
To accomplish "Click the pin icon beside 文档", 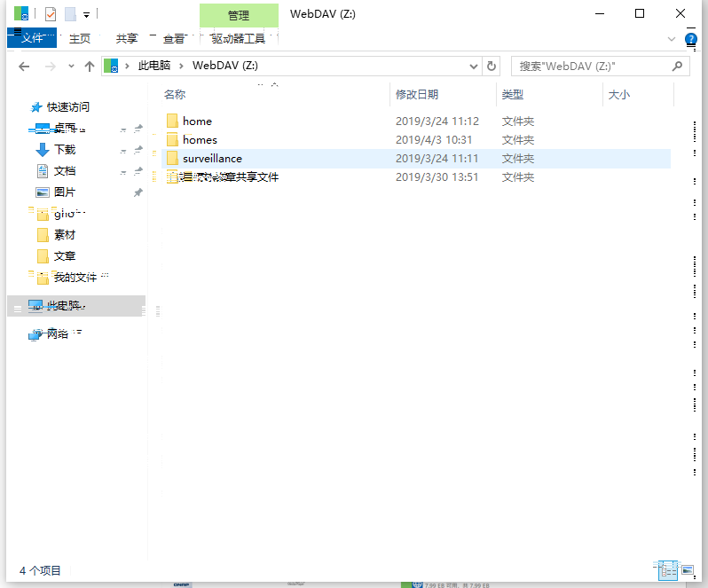I will tap(138, 171).
